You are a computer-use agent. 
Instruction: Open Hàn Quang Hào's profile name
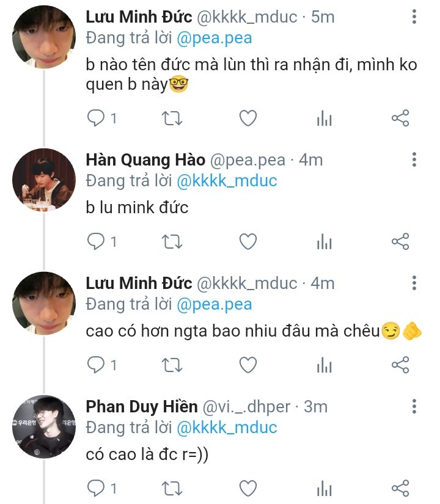pos(145,160)
